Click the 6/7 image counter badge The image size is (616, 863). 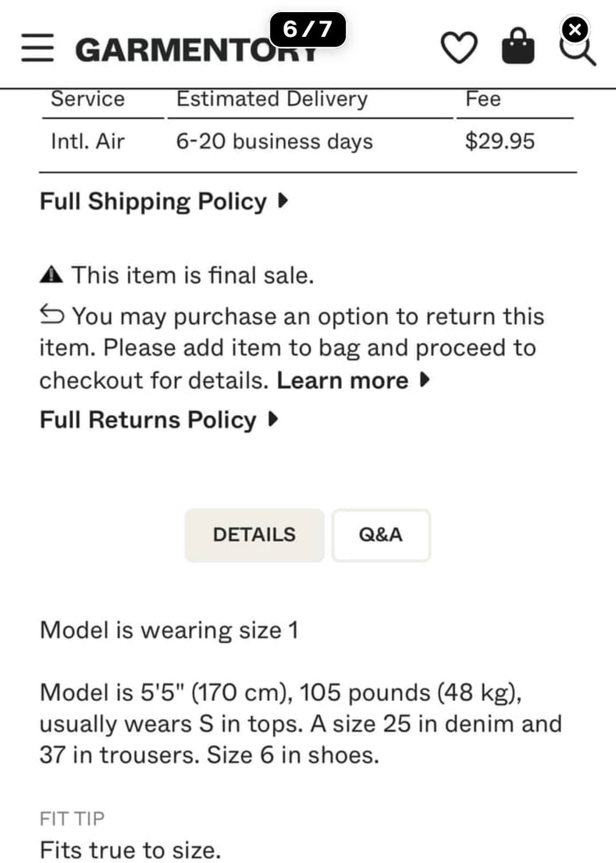pos(308,29)
